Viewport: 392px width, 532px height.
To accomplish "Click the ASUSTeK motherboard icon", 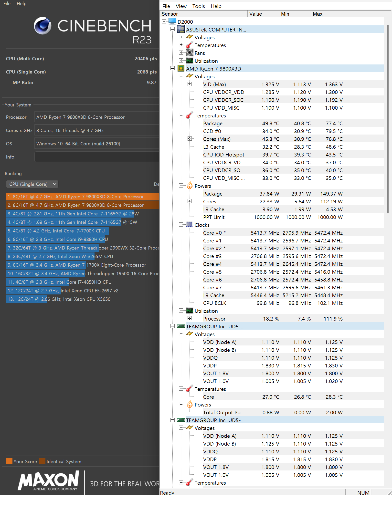I will pyautogui.click(x=181, y=29).
